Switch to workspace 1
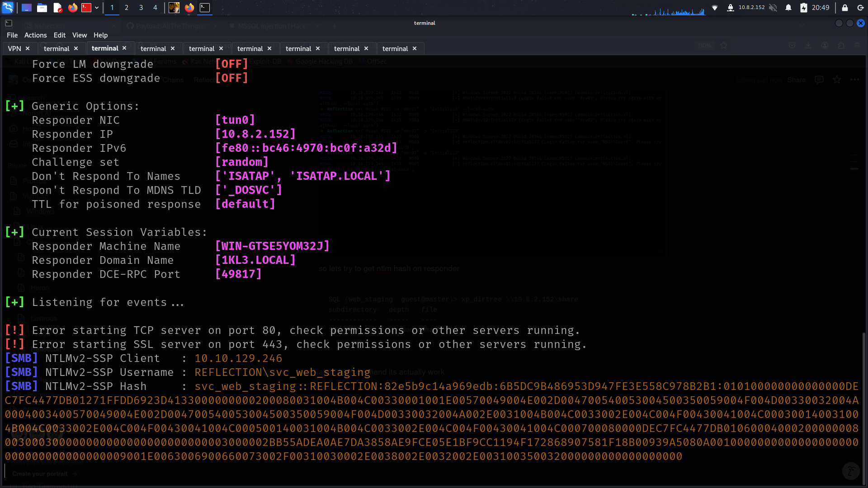 point(112,8)
